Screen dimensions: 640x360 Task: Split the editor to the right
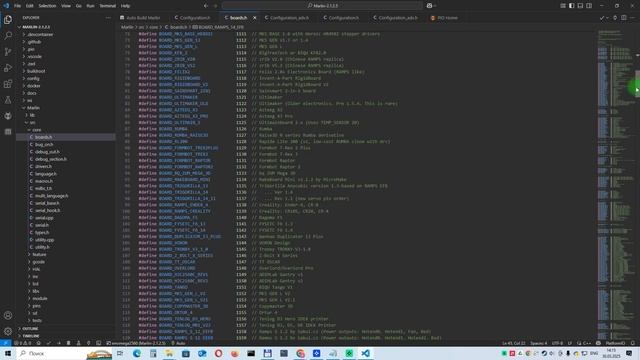click(624, 18)
